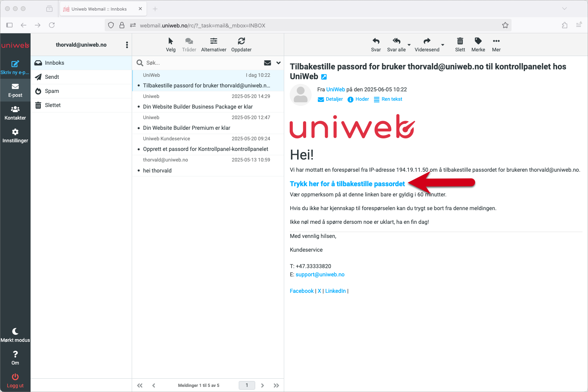Viewport: 588px width, 392px height.
Task: Open the E-post section in sidebar
Action: [15, 90]
